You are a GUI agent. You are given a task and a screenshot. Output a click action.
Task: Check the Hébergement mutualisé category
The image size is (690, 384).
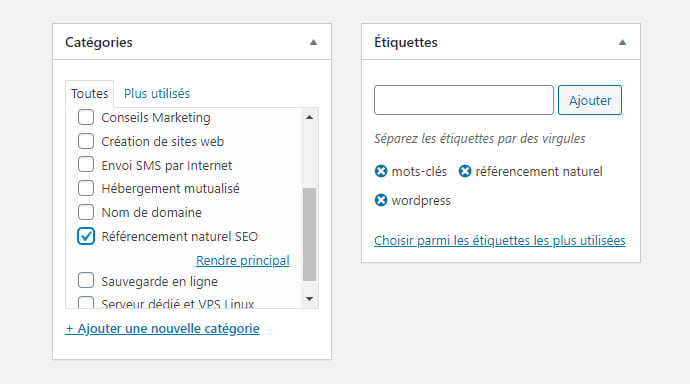[x=86, y=188]
